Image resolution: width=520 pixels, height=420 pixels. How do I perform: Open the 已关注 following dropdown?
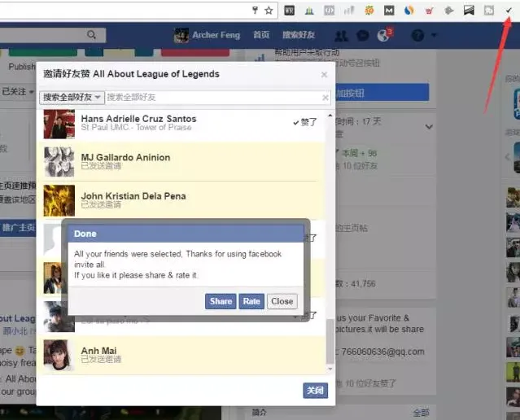[x=18, y=91]
